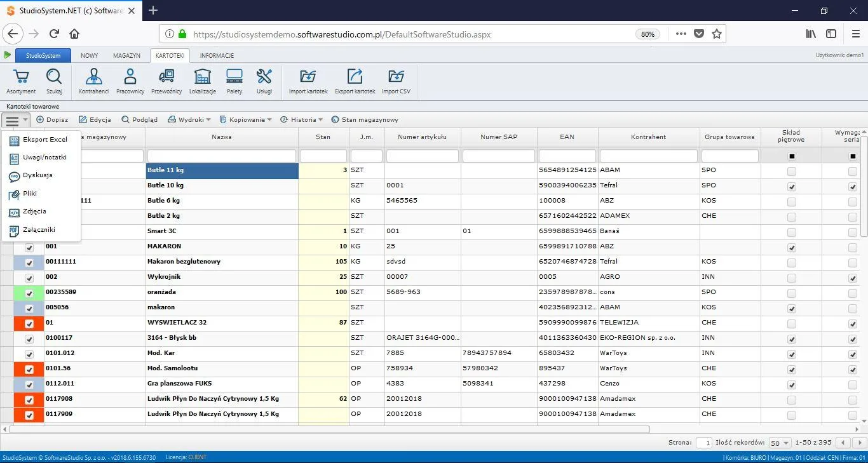The height and width of the screenshot is (463, 868).
Task: Toggle the row checkbox for 01 WYSWIETLACZ 32
Action: pos(29,323)
